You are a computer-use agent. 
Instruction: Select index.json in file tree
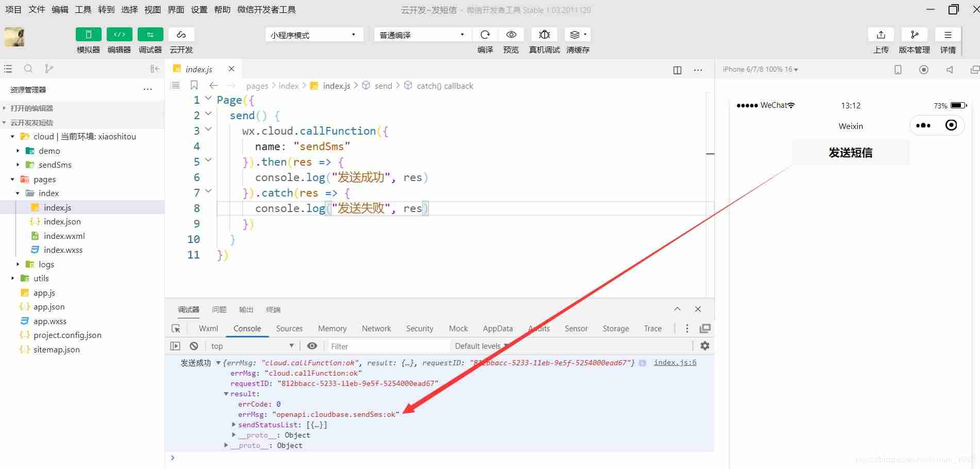[62, 221]
